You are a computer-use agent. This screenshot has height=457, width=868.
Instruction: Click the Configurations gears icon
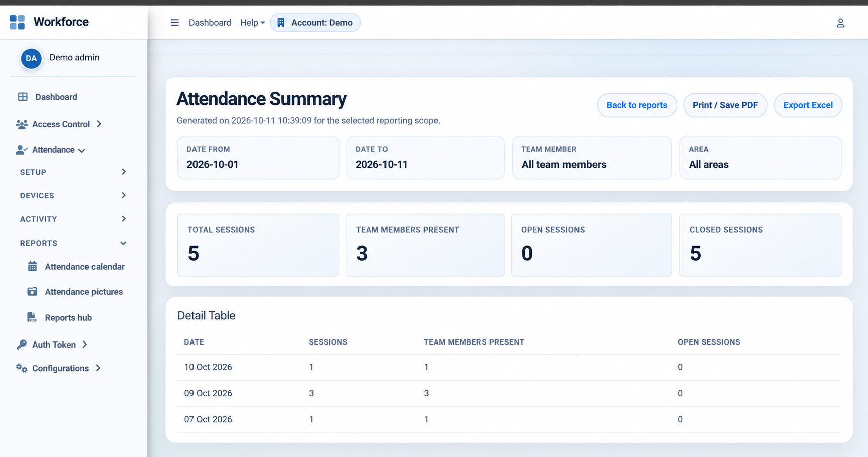tap(22, 368)
